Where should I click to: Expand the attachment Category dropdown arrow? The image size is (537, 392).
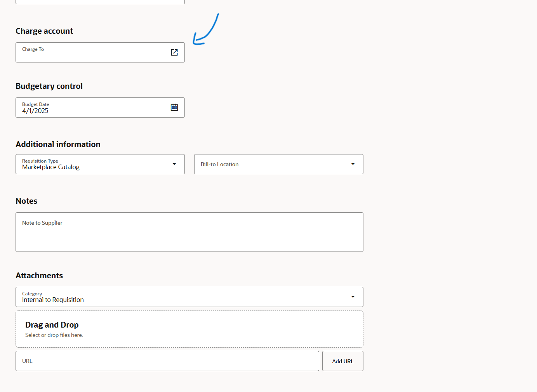[353, 297]
